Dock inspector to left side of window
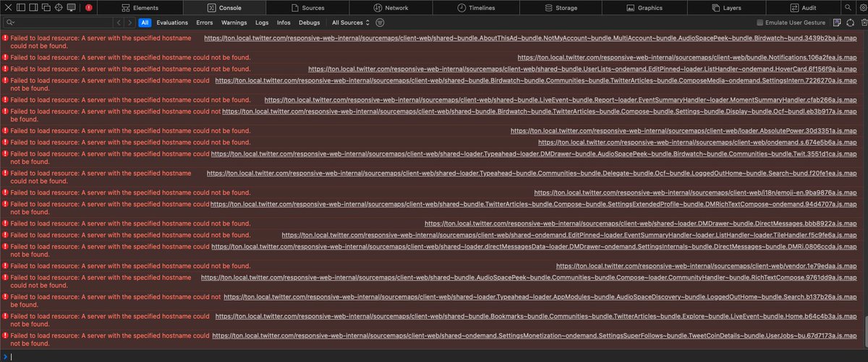 pos(20,8)
